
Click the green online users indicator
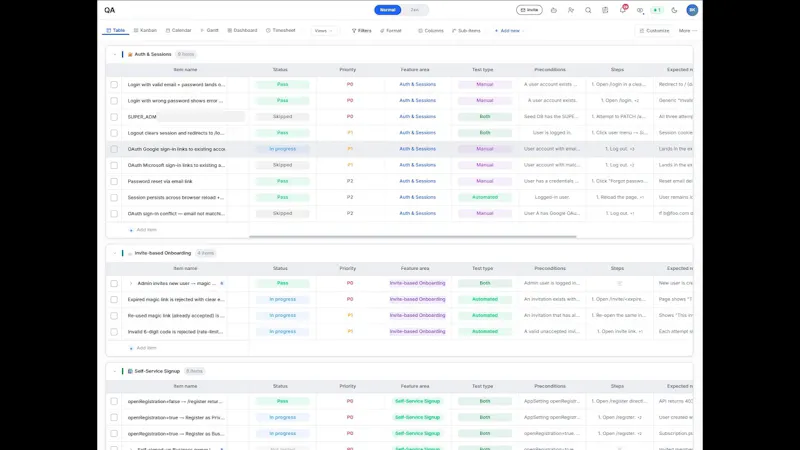657,10
